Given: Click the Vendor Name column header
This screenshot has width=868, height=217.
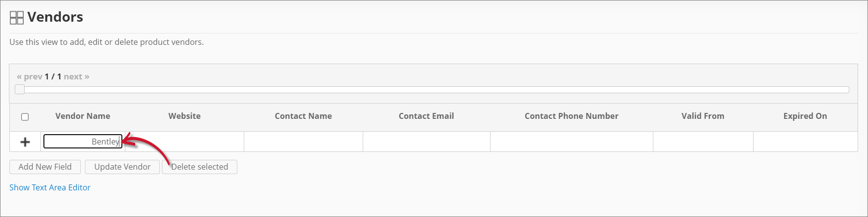Looking at the screenshot, I should coord(82,116).
